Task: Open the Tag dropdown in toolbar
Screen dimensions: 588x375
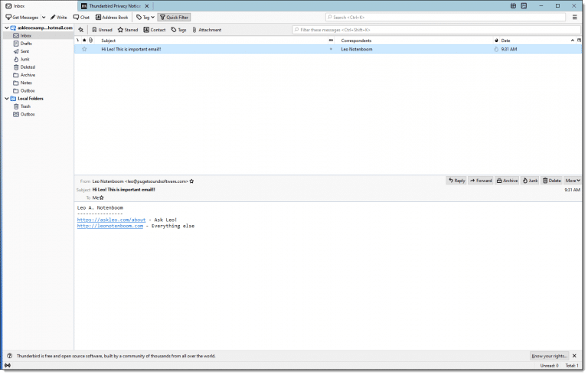Action: pyautogui.click(x=145, y=18)
